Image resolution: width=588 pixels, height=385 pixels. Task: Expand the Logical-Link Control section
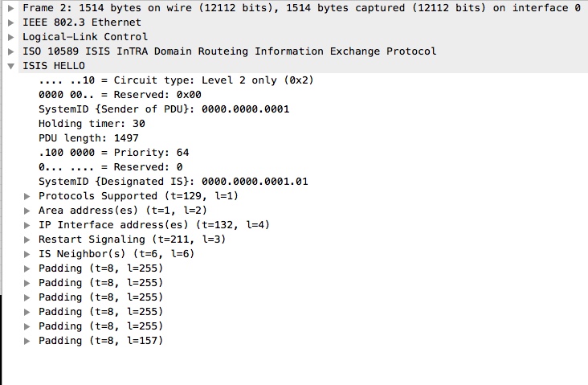tap(10, 37)
